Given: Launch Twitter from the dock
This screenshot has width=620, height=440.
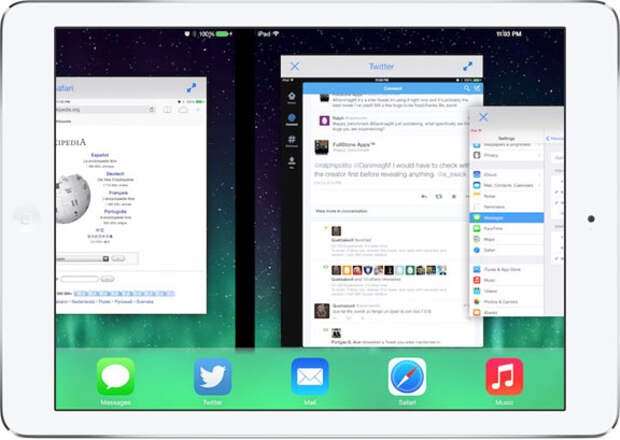Looking at the screenshot, I should [213, 376].
